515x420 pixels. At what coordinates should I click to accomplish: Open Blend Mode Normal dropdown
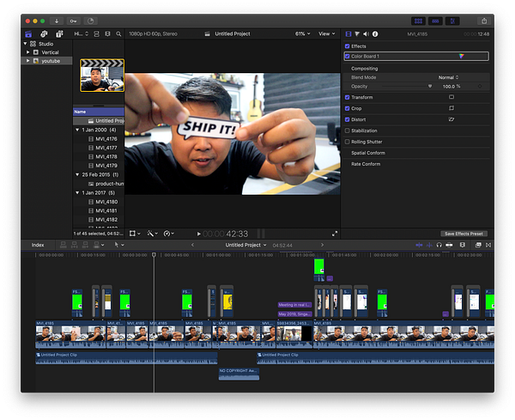click(x=448, y=77)
